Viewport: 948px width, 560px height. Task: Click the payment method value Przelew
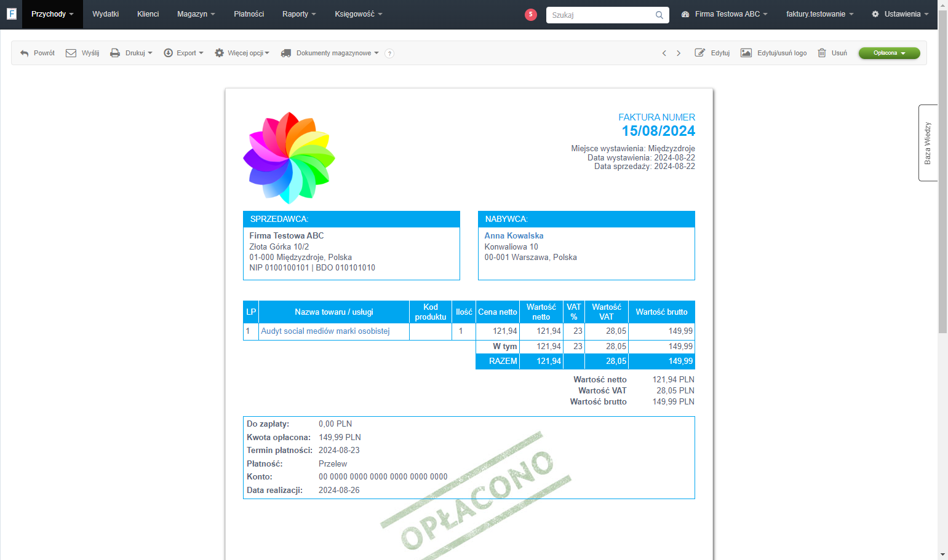coord(333,464)
